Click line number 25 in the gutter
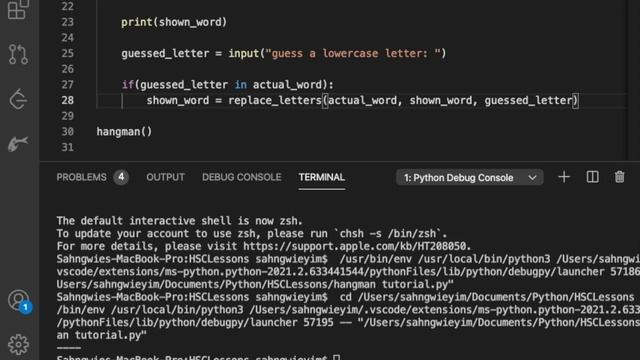 coord(67,53)
